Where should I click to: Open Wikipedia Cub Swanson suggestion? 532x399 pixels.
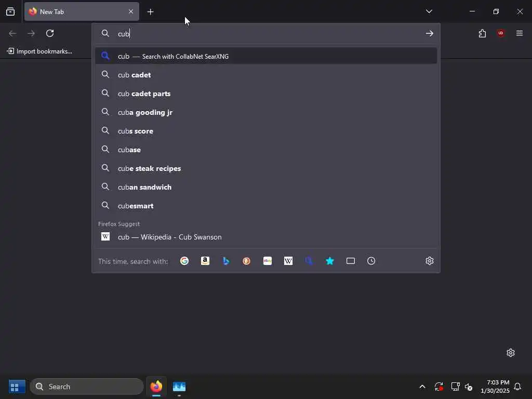[266, 237]
